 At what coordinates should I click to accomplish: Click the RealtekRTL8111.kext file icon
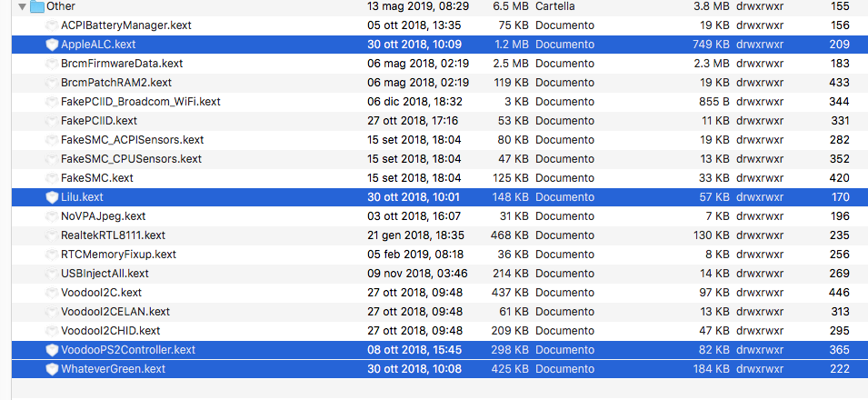52,235
